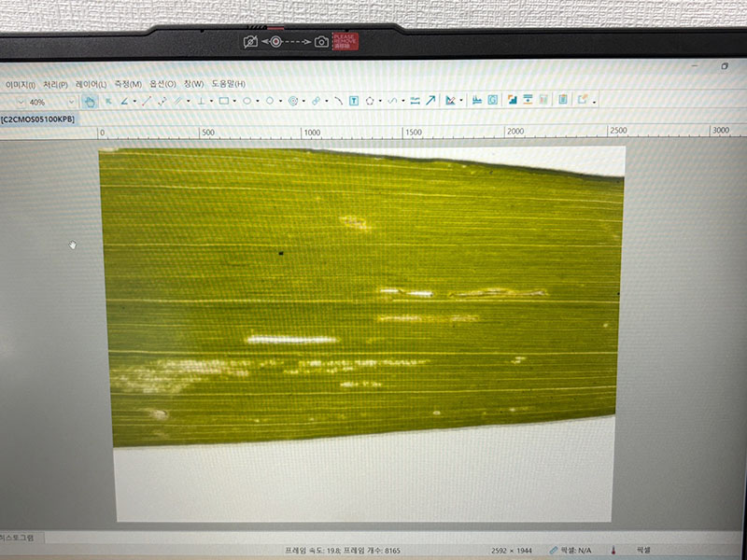Expand the angle tool dropdown arrow
Viewport: 747px width, 560px height.
click(x=134, y=102)
